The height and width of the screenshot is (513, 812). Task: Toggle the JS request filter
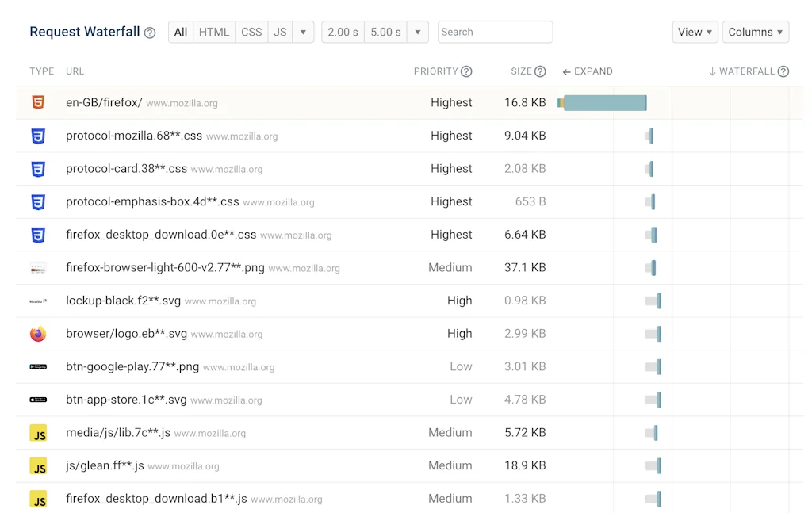[279, 32]
